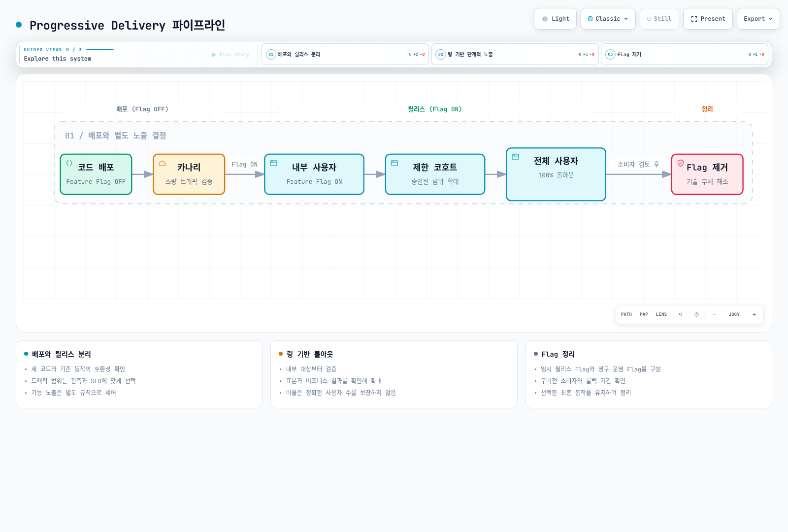Click the 소비자 검토 후 edge label
Image resolution: width=788 pixels, height=532 pixels.
click(x=639, y=164)
